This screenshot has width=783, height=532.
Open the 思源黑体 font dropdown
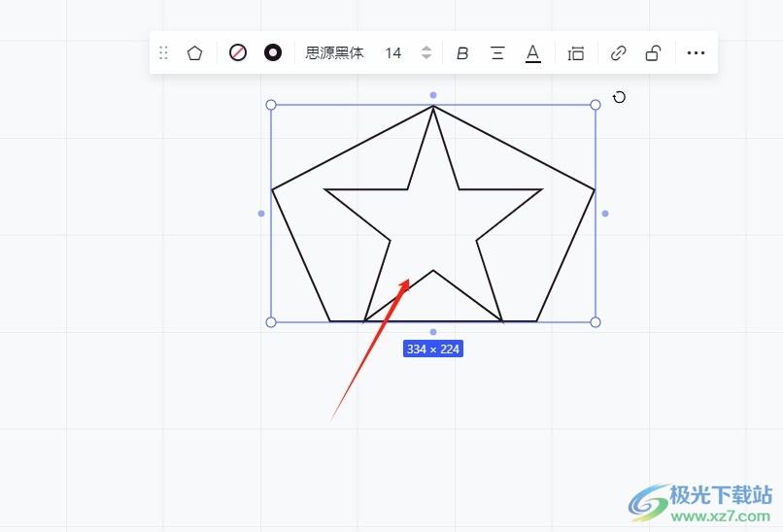(334, 52)
